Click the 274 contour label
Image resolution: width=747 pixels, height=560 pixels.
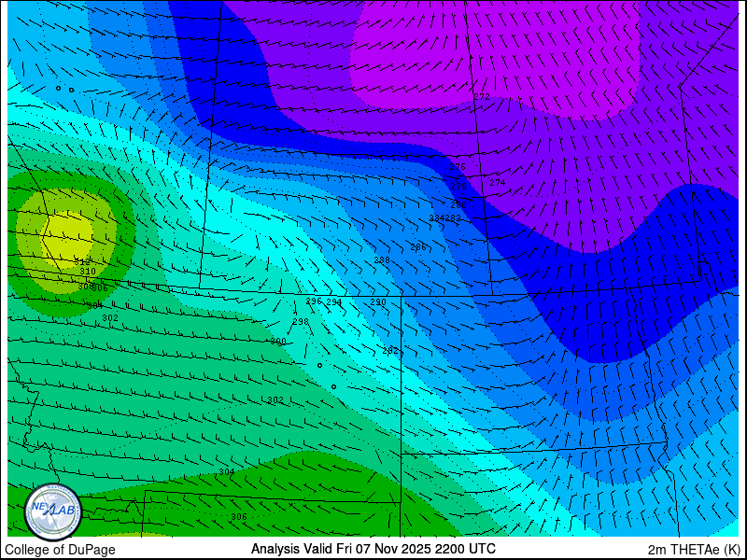pos(498,182)
